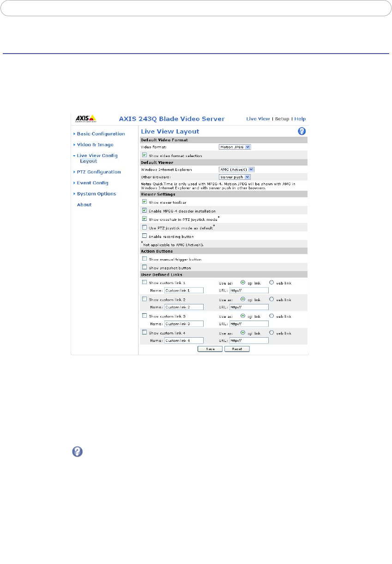The image size is (392, 564).
Task: Toggle Show crosshair in PTZ joystick mode
Action: coord(145,218)
